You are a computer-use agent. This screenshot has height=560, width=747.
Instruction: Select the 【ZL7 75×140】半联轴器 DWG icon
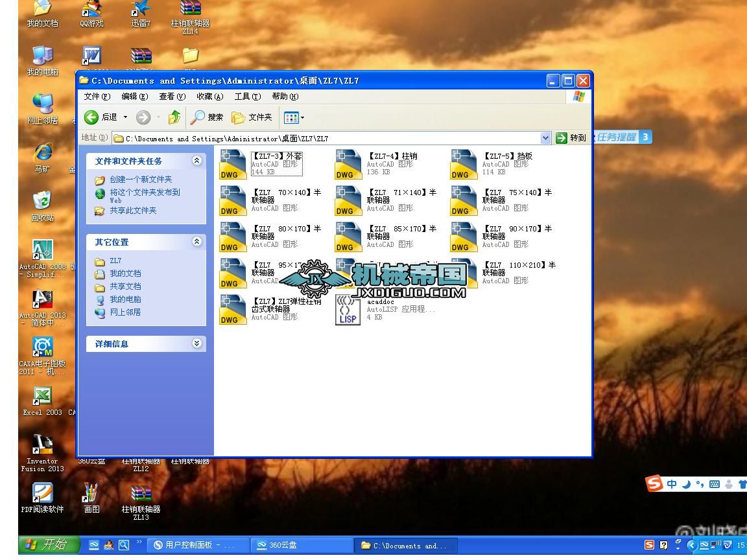coord(464,200)
